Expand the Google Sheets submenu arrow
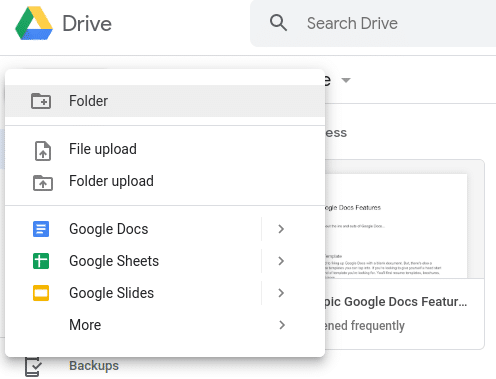The width and height of the screenshot is (496, 379). (x=281, y=261)
